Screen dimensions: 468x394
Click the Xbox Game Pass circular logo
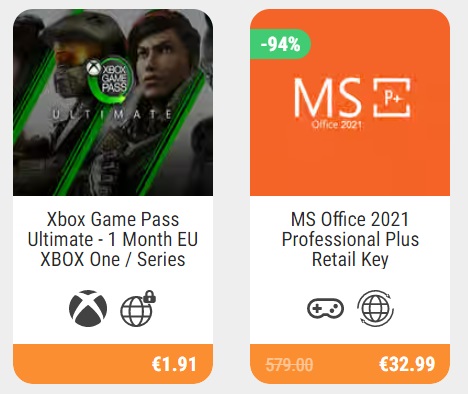tap(110, 79)
